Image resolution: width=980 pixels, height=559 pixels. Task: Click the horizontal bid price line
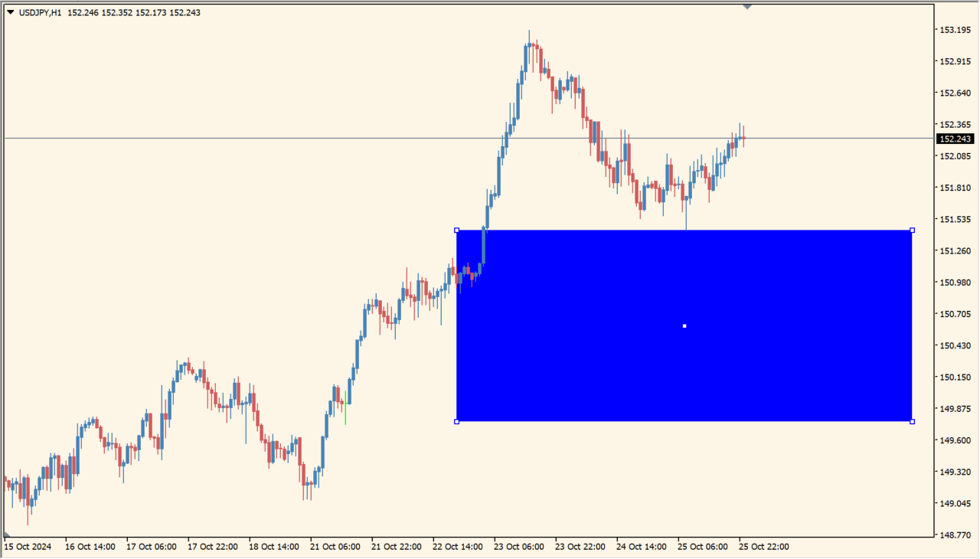[x=230, y=139]
